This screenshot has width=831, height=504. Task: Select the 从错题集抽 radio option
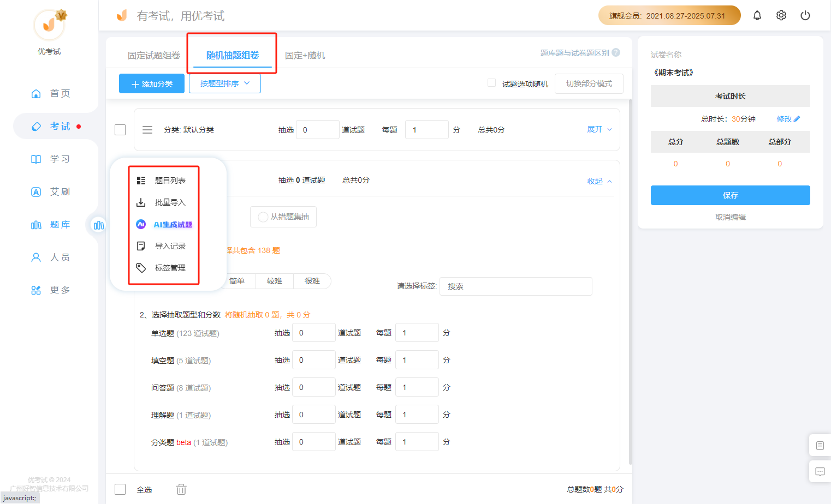point(263,217)
